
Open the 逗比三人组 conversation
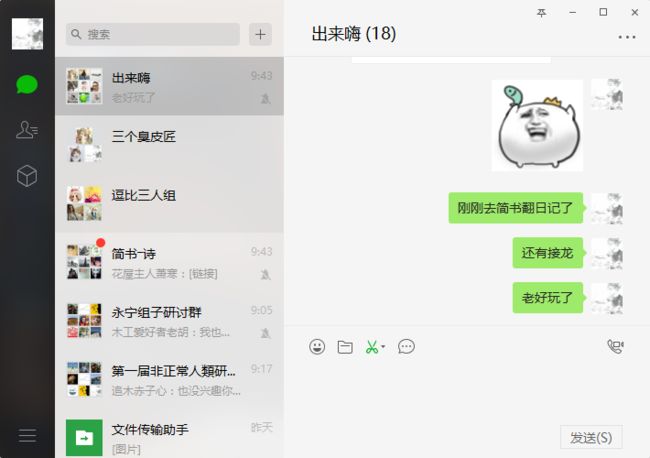pos(170,204)
